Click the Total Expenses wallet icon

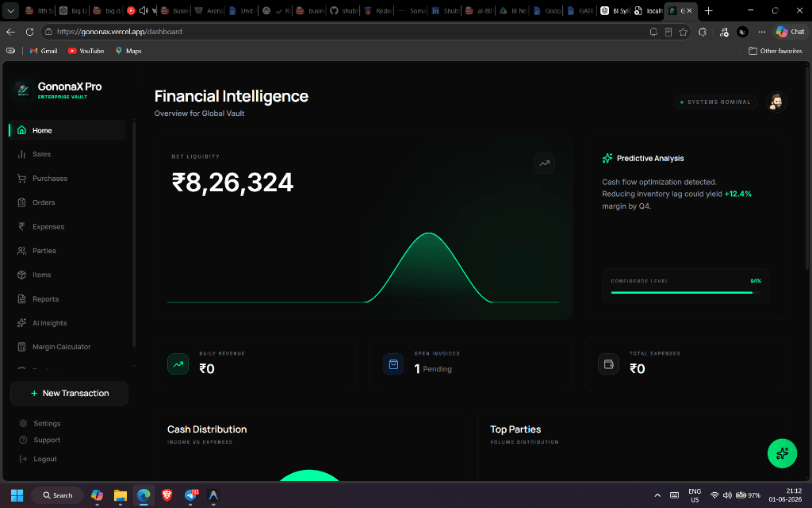click(608, 364)
